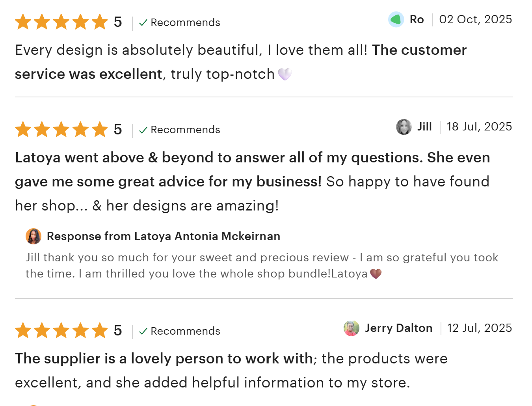
Task: Click the "Response from Latoya Antonia Mckeirnan" heading
Action: [164, 236]
